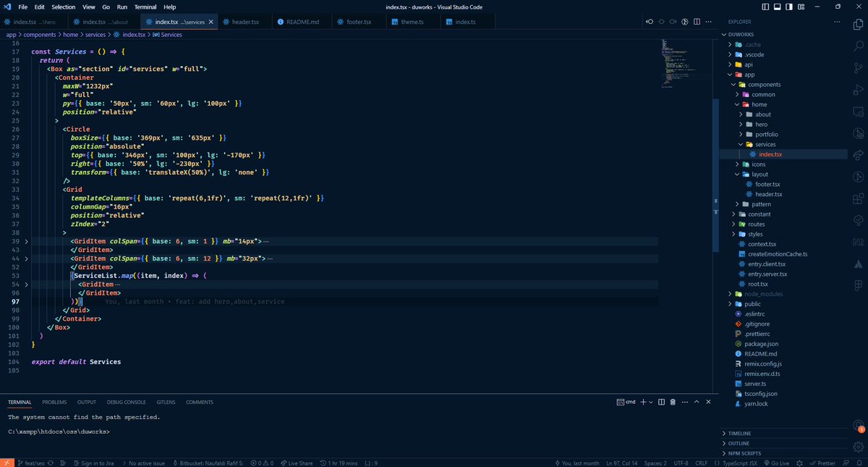Expand folded GridItem at line 54
868x467 pixels.
click(x=27, y=285)
